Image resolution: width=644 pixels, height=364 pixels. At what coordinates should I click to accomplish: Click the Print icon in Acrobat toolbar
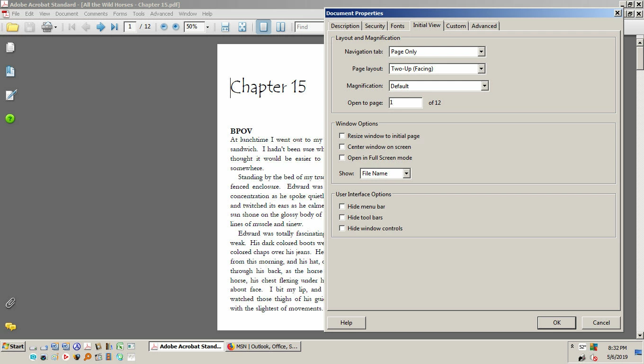pyautogui.click(x=46, y=27)
